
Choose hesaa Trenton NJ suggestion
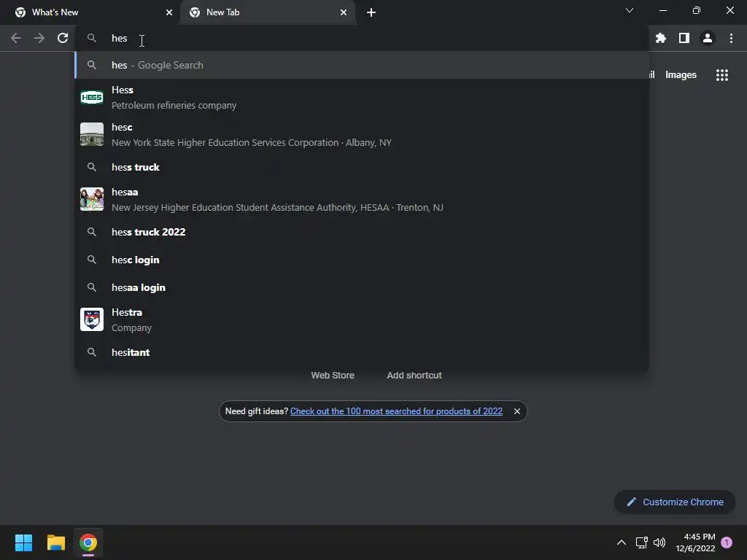pyautogui.click(x=362, y=200)
